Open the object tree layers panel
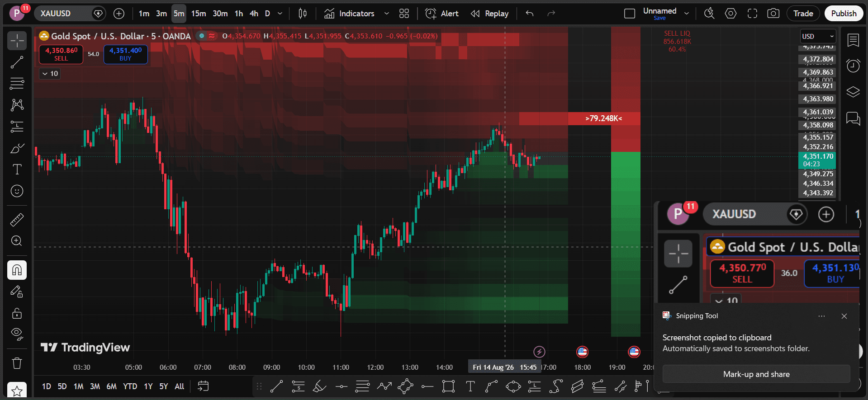The width and height of the screenshot is (868, 400). pyautogui.click(x=853, y=92)
